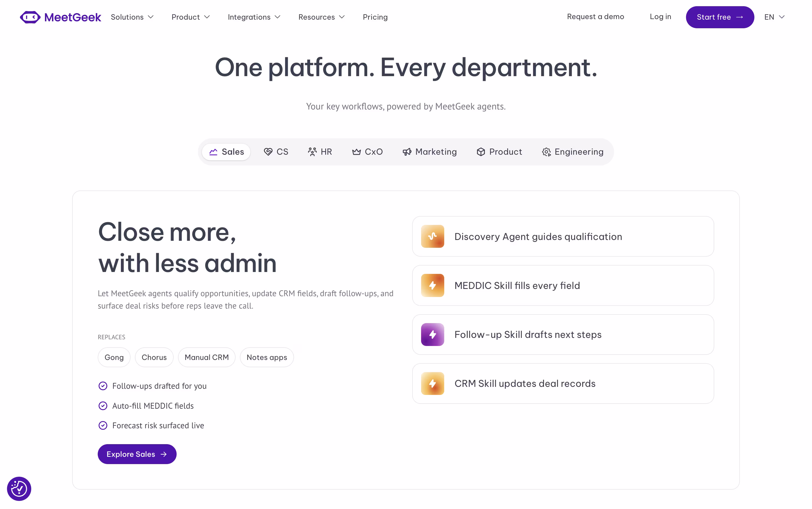812x509 pixels.
Task: Open the Discovery Agent guides qualification card
Action: point(563,236)
